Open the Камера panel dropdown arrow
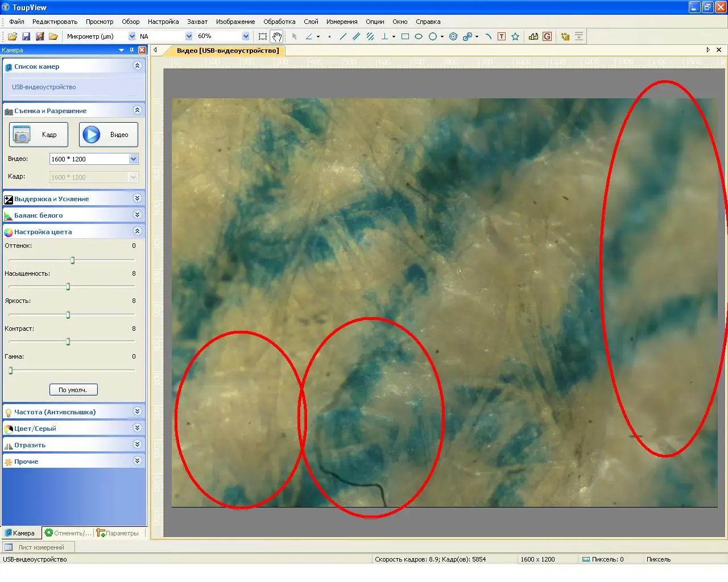Screen dimensions: 728x582 [x=121, y=50]
